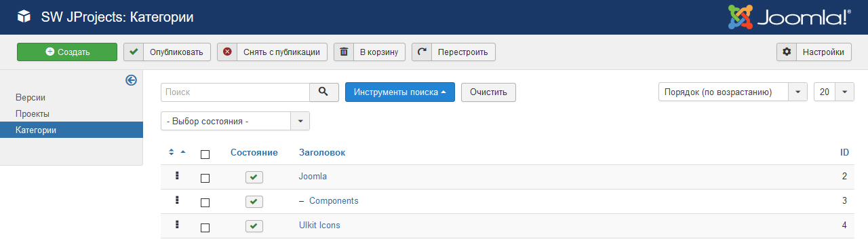Click the drag handle for Joomla row
The width and height of the screenshot is (868, 252).
(177, 176)
